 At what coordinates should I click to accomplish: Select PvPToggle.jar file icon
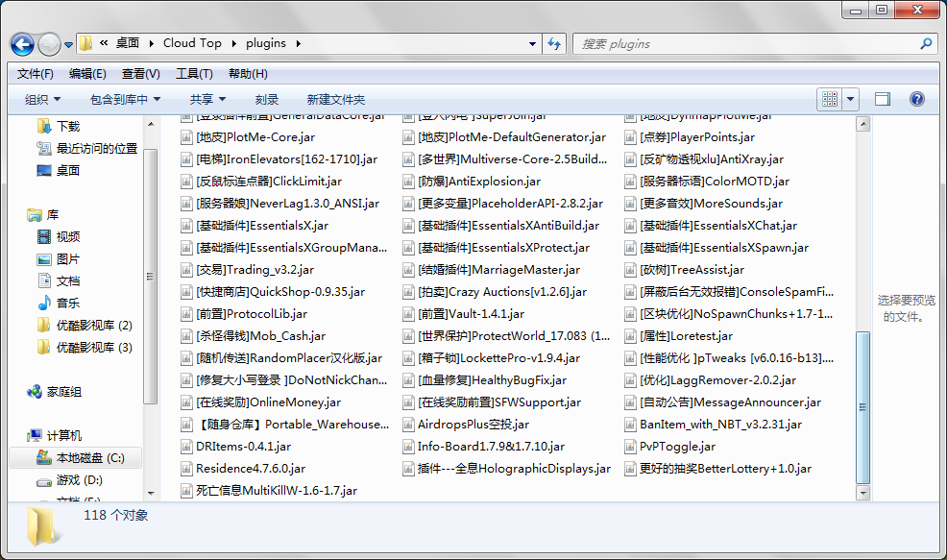[x=630, y=447]
